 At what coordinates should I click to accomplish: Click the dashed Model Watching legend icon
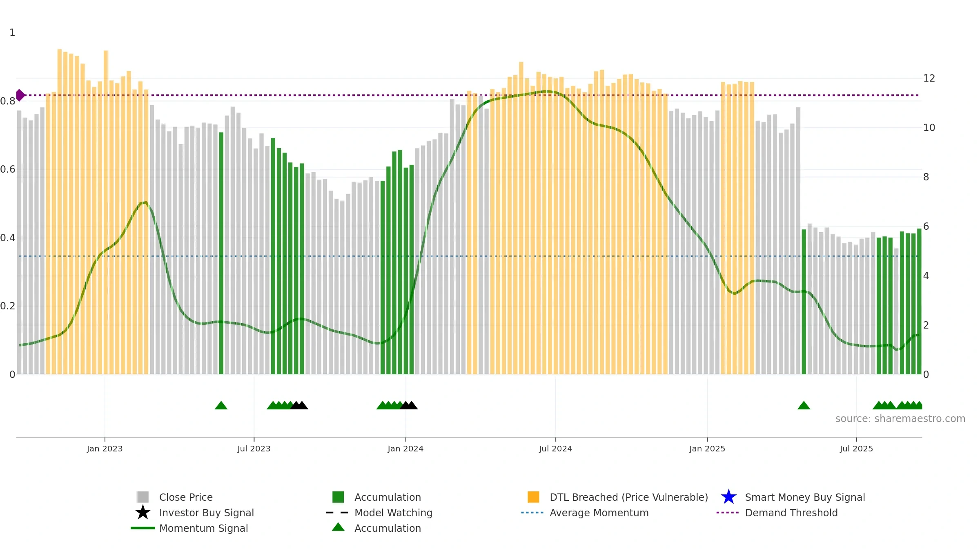[337, 513]
